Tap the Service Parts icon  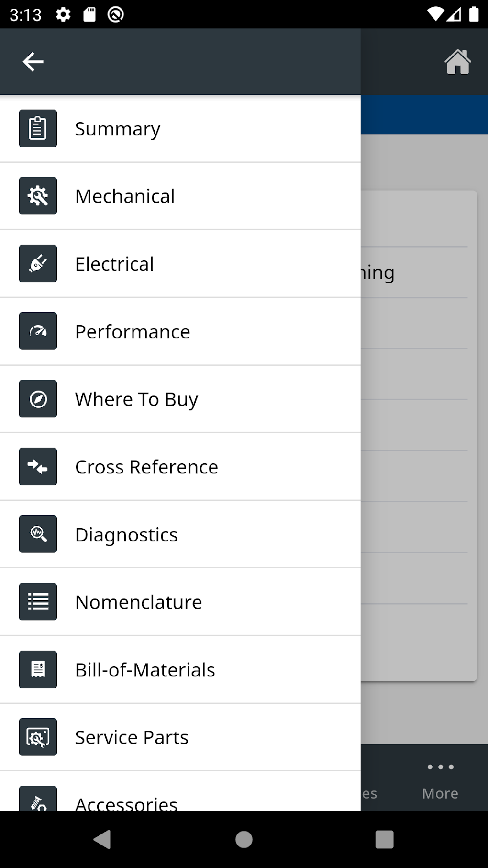[x=38, y=737]
